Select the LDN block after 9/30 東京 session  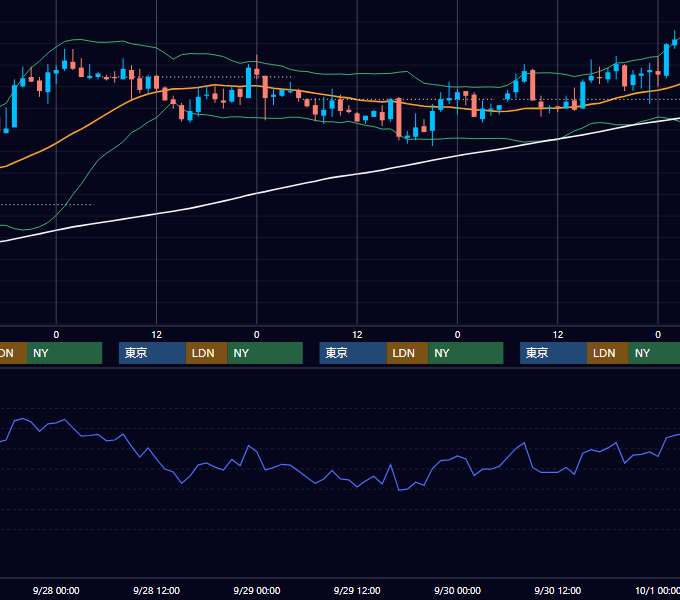coord(608,353)
